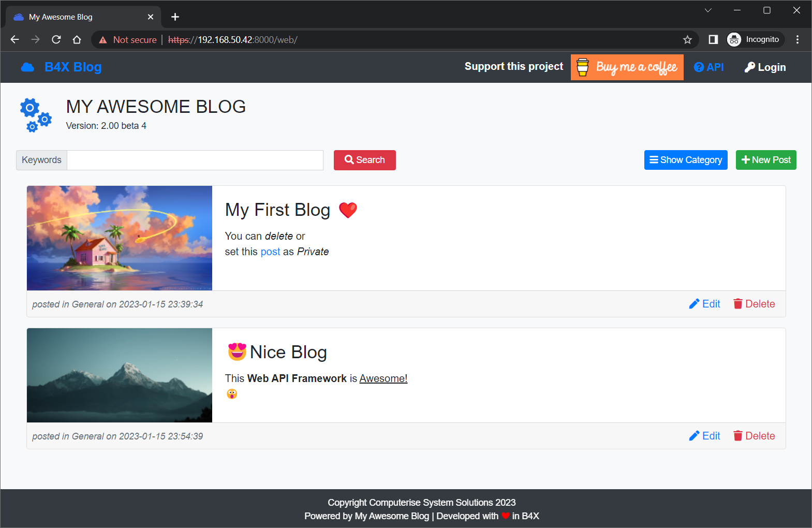Select the My Awesome Blog tab
Image resolution: width=812 pixels, height=528 pixels.
coord(83,17)
